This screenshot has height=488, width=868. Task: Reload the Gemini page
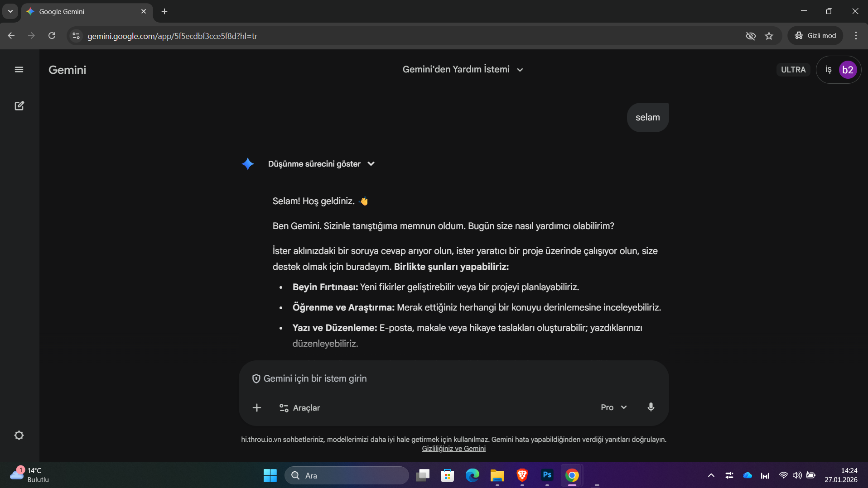[x=52, y=36]
